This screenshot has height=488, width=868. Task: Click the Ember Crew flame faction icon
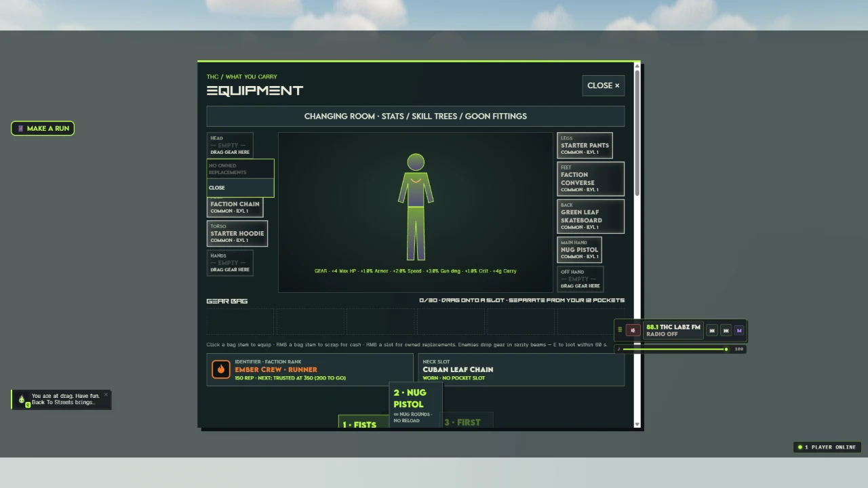pos(221,369)
